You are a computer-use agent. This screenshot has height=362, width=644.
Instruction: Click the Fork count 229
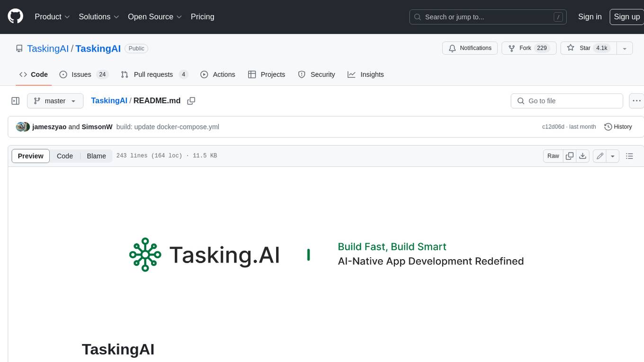click(x=542, y=48)
